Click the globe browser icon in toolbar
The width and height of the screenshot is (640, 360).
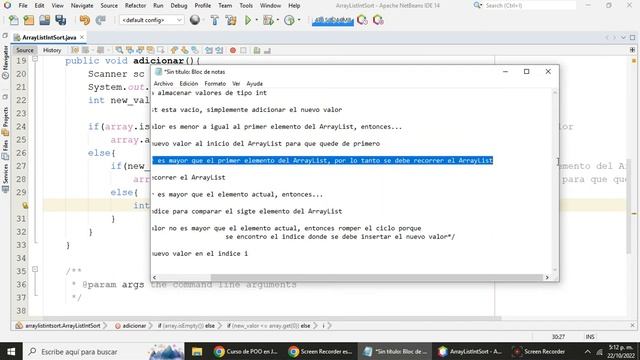[x=195, y=20]
